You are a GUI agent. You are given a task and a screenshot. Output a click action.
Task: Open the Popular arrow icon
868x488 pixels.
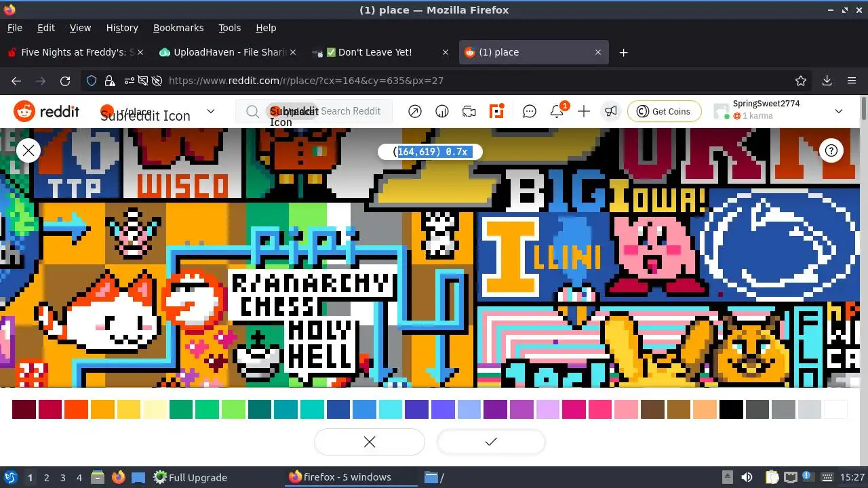[x=415, y=111]
